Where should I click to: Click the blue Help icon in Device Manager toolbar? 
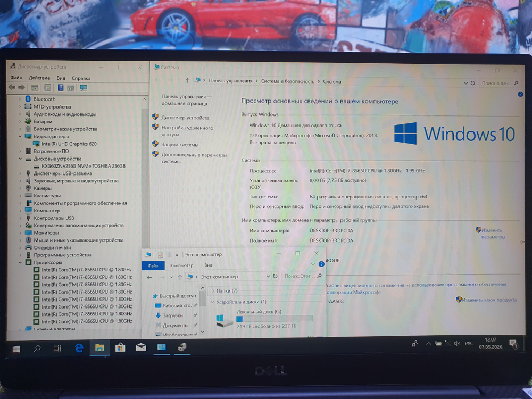click(61, 88)
